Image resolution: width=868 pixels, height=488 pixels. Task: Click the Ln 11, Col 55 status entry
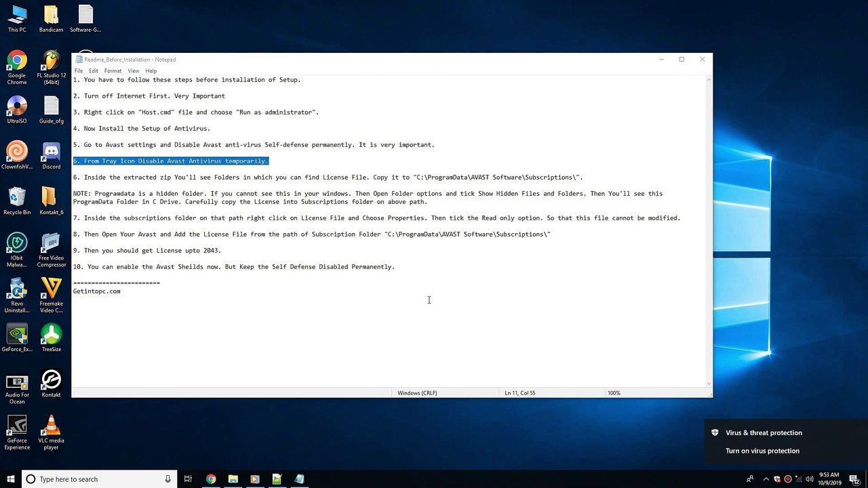pyautogui.click(x=520, y=393)
